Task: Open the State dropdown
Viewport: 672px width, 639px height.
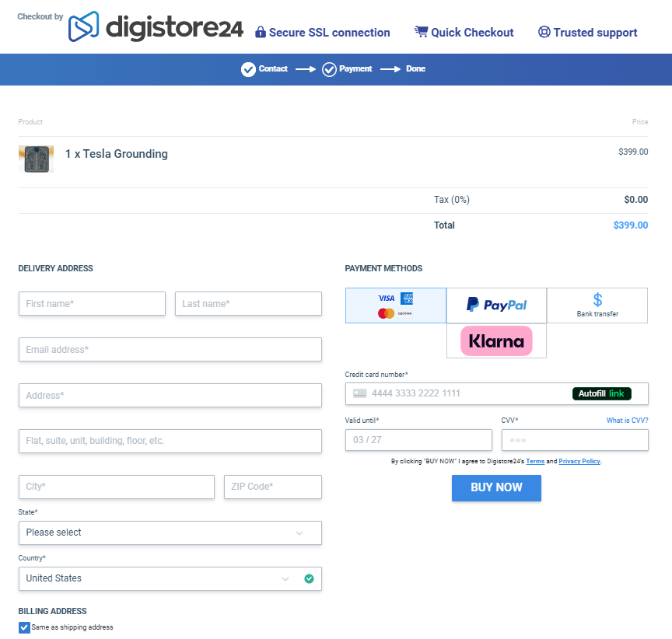Action: tap(170, 532)
